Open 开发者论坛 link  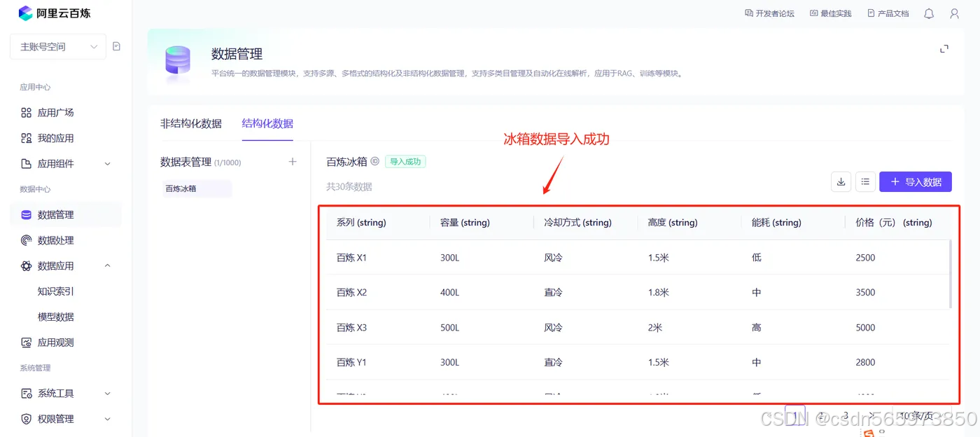pyautogui.click(x=770, y=13)
